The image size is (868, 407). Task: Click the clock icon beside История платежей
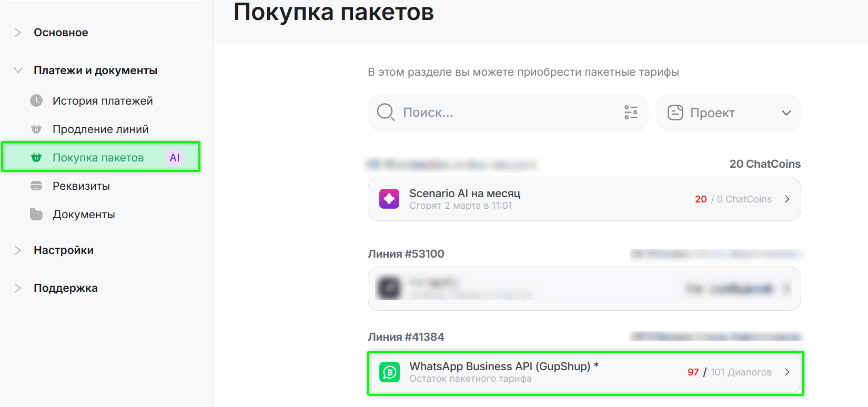tap(36, 100)
